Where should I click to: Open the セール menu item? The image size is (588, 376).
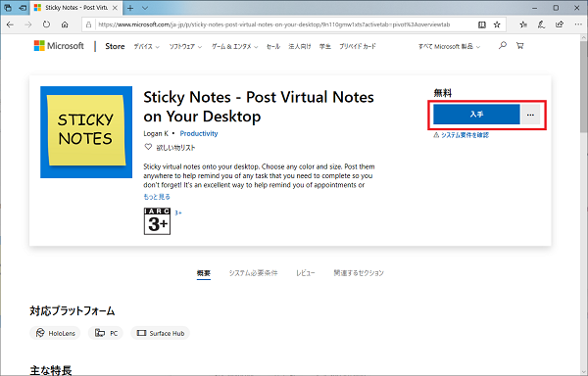[x=273, y=46]
